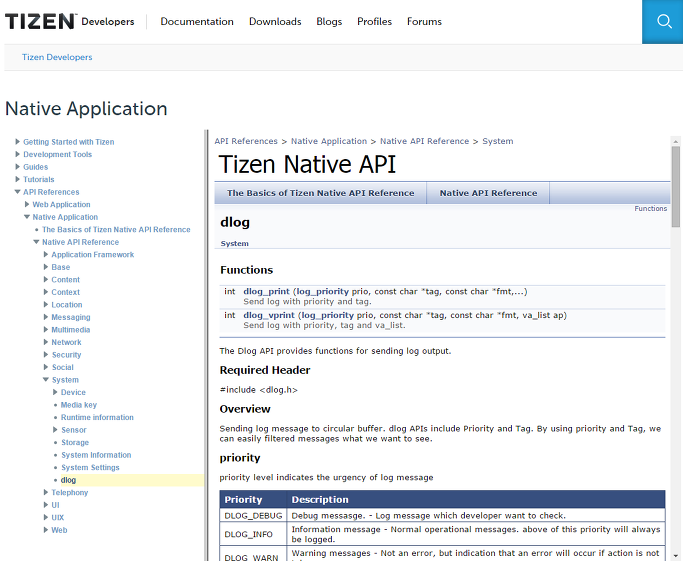The image size is (683, 561).
Task: Open the Profiles menu item
Action: click(374, 21)
